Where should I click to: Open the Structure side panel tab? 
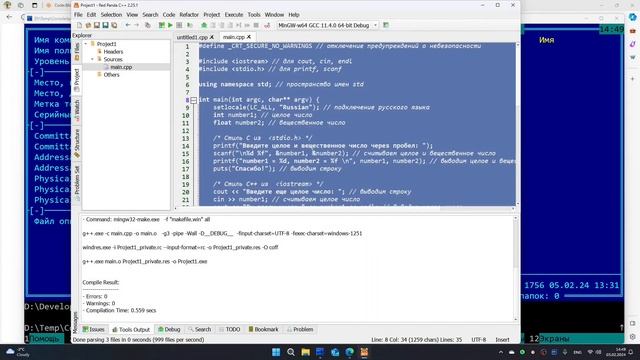tap(77, 143)
